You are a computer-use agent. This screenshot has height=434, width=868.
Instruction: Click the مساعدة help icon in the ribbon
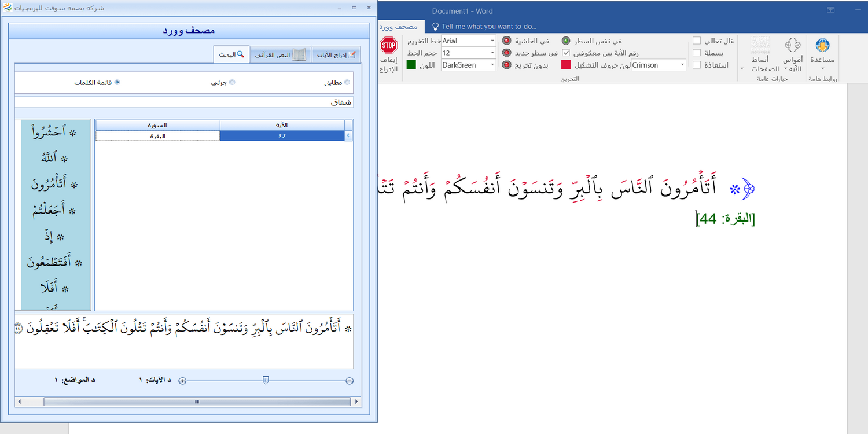tap(822, 53)
